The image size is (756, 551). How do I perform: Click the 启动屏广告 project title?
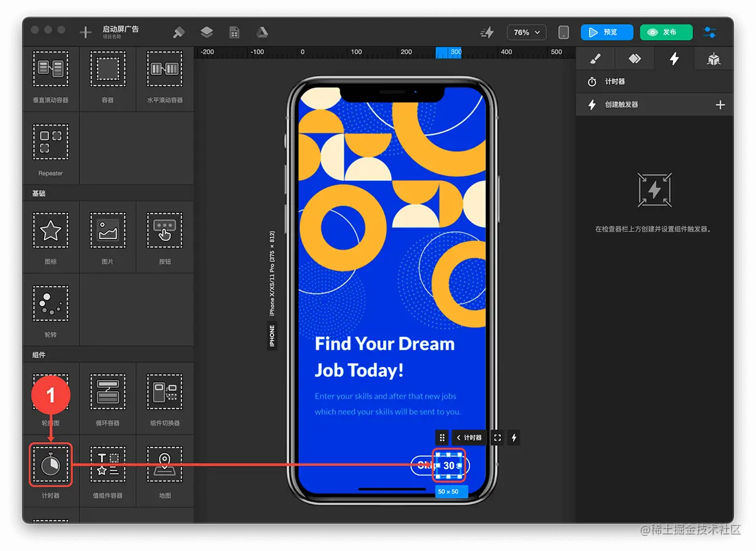121,29
